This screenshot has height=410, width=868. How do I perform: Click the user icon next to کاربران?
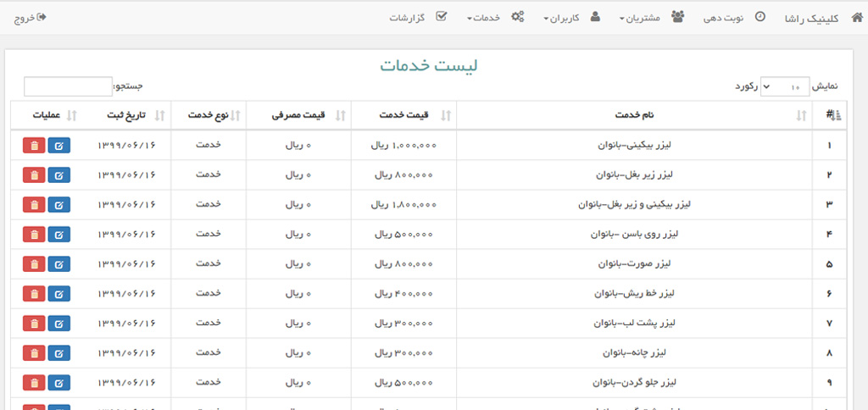tap(595, 17)
